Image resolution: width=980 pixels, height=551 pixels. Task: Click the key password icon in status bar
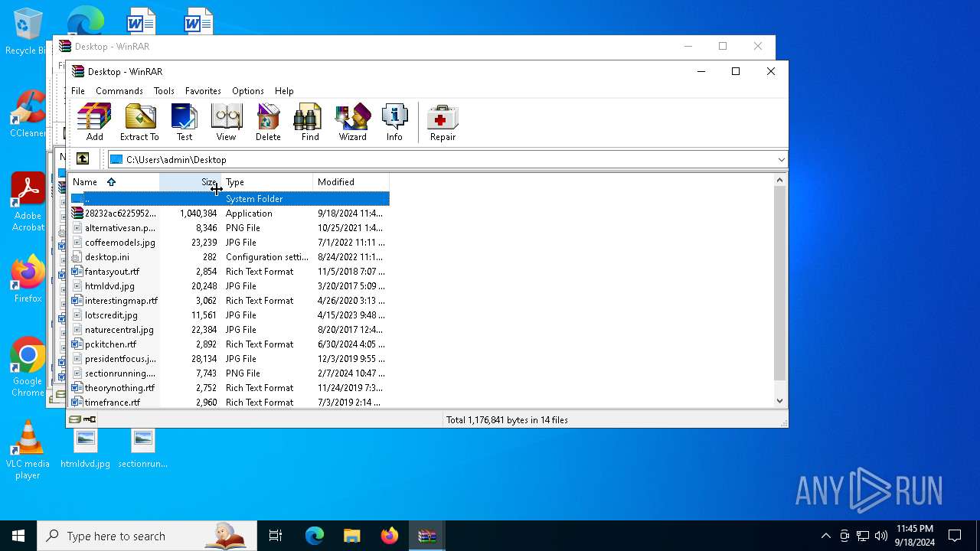[90, 419]
